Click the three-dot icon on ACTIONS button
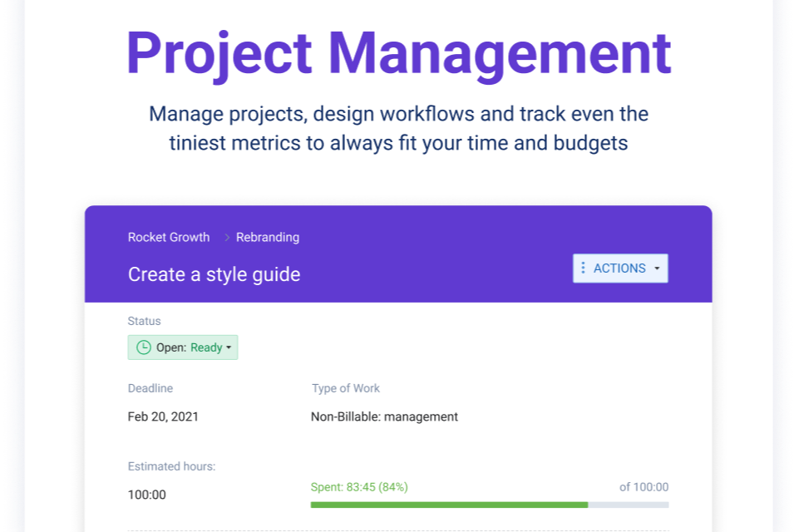Screen dimensions: 799x532 tap(583, 268)
